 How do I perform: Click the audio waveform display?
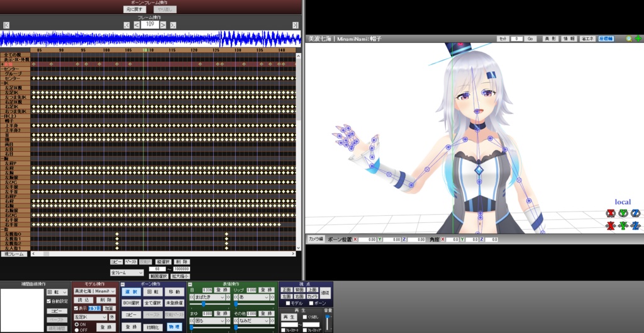click(150, 38)
